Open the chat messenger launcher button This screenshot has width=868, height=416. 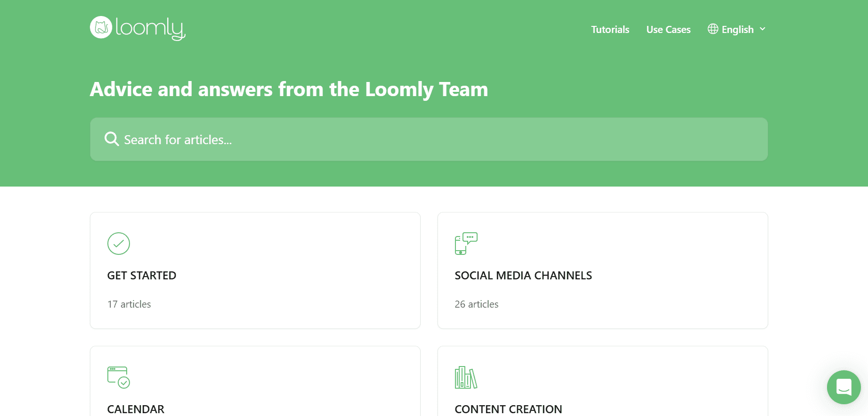coord(844,387)
